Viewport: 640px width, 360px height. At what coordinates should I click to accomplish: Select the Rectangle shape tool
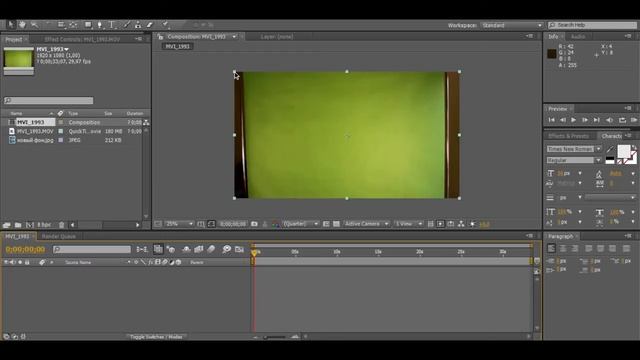click(88, 25)
